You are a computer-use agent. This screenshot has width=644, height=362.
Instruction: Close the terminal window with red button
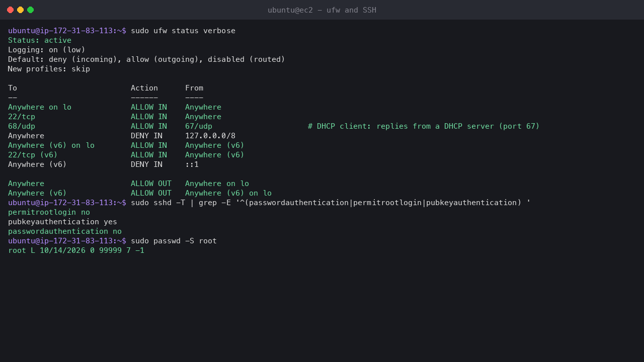pos(10,10)
